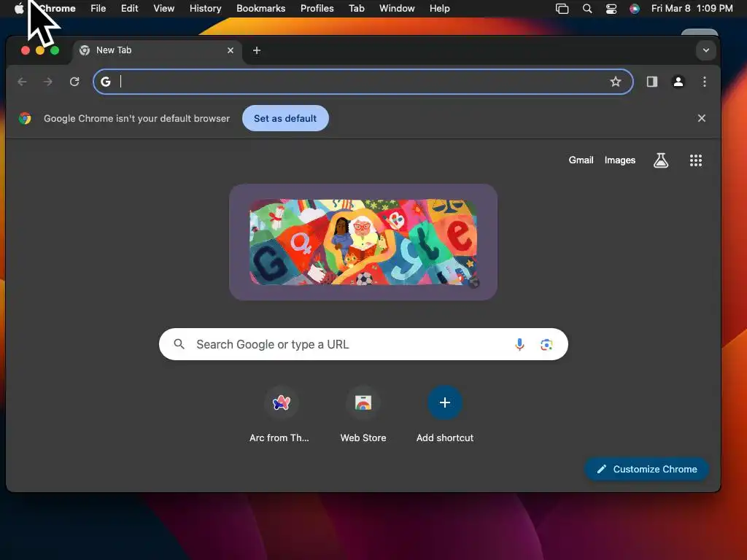
Task: Open the Tab menu
Action: 356,9
